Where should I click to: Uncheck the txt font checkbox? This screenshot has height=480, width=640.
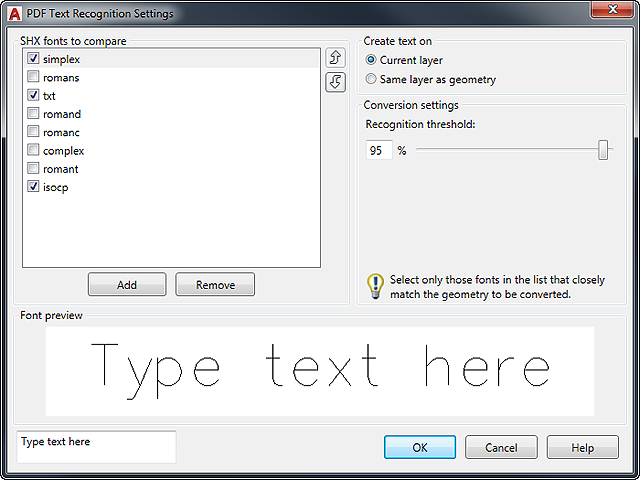click(33, 95)
